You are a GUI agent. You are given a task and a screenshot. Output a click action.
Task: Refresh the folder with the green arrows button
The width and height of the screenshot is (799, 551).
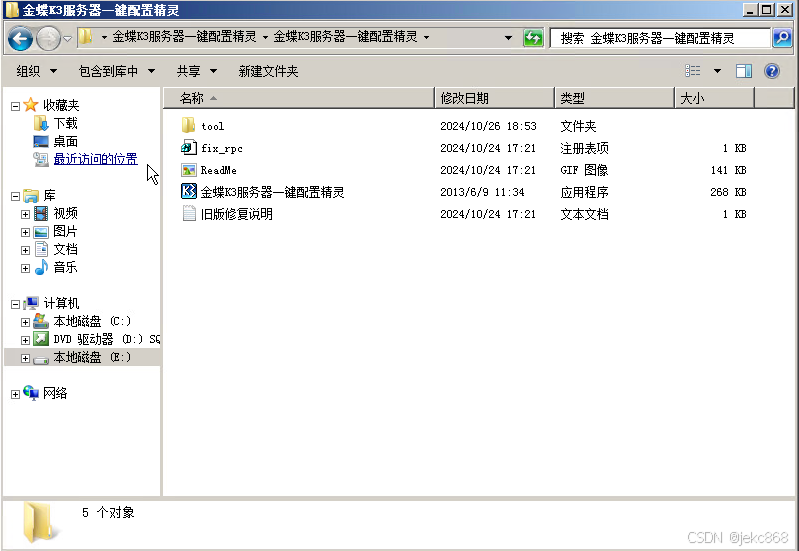pos(533,38)
